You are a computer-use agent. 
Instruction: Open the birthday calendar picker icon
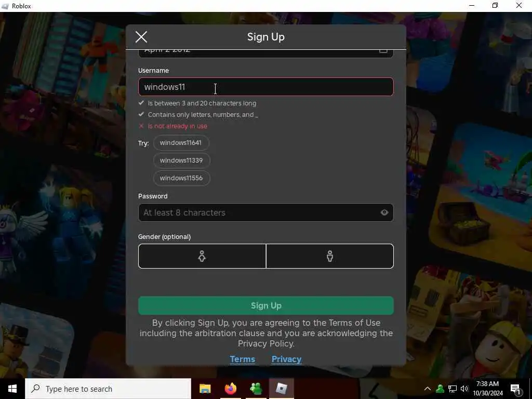click(383, 51)
